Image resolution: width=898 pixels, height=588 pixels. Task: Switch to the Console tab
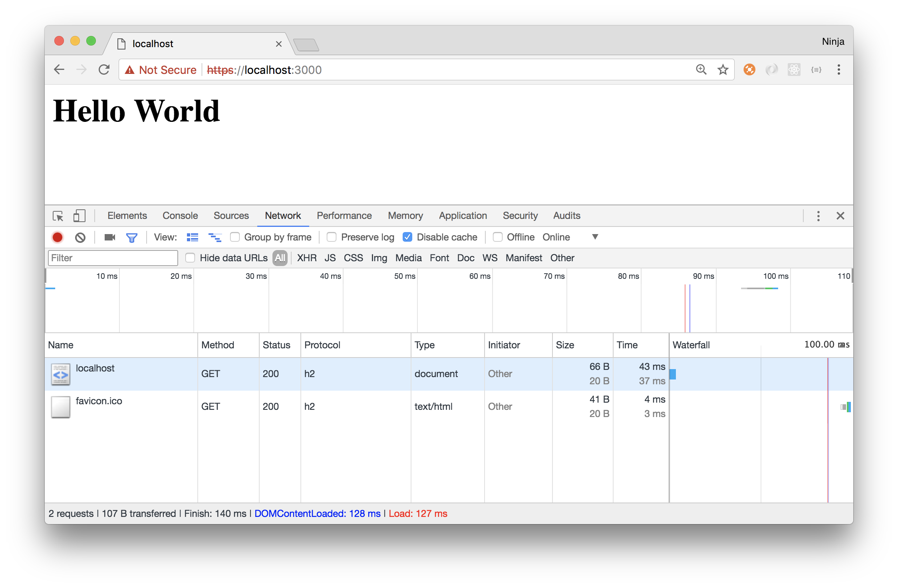[180, 216]
